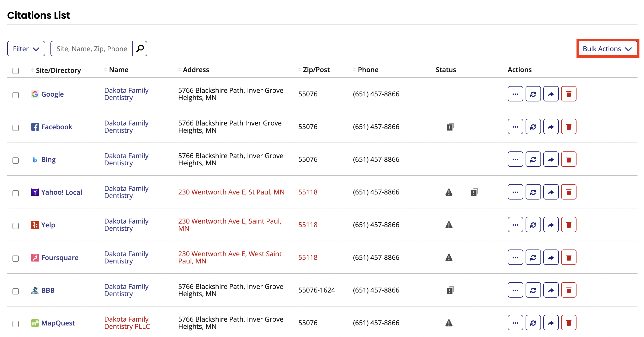Sort by Site/Directory column
Image resolution: width=644 pixels, height=337 pixels.
58,70
